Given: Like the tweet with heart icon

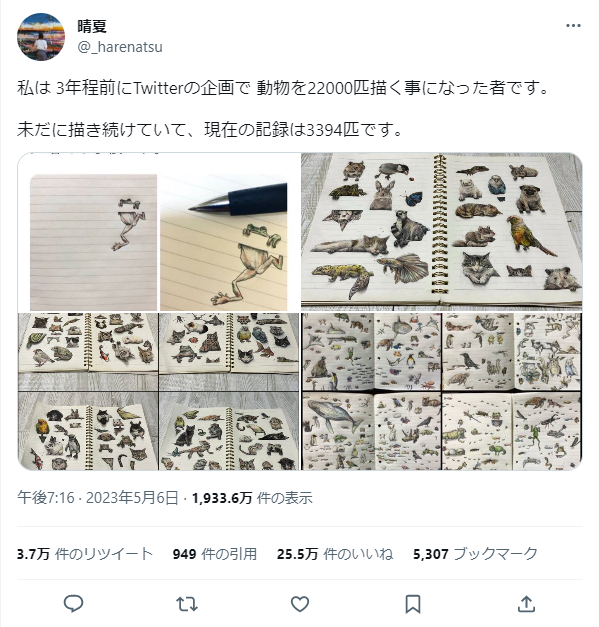Looking at the screenshot, I should click(x=300, y=604).
